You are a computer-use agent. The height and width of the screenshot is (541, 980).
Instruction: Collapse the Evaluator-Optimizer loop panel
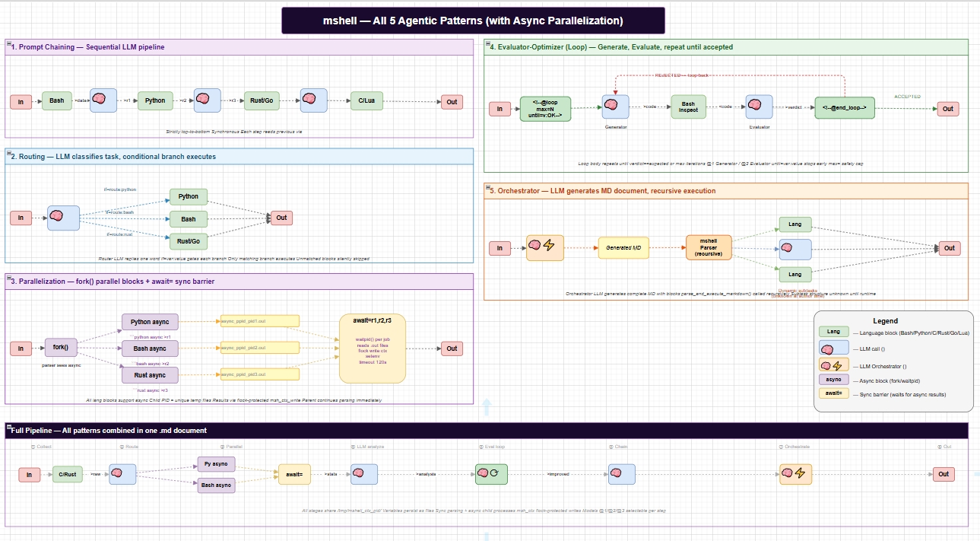489,43
